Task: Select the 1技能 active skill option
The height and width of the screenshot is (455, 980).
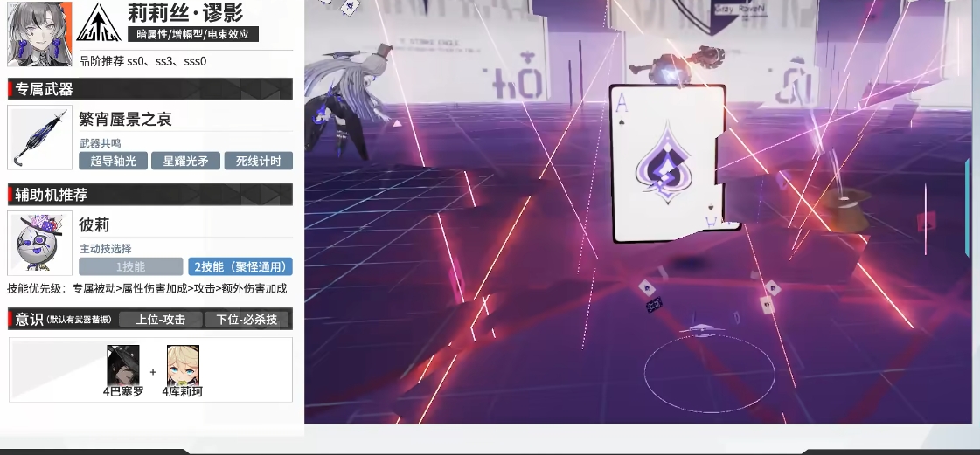Action: click(130, 266)
